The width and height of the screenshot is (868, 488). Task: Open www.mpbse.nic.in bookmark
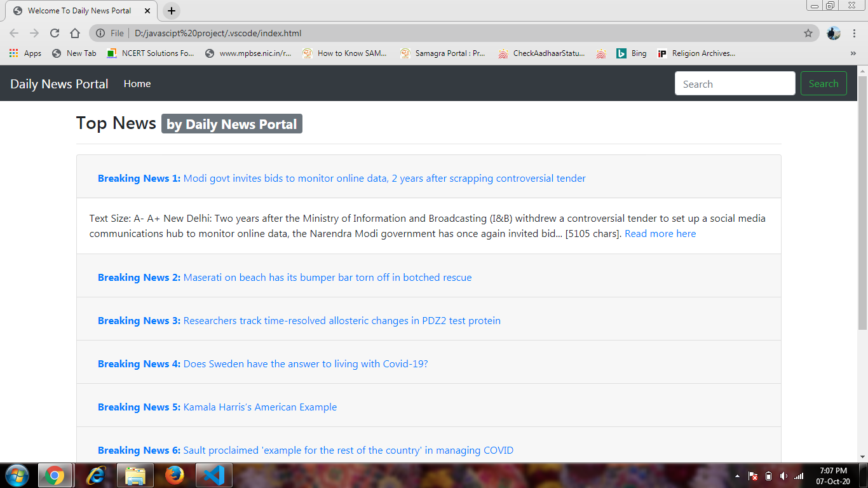click(248, 53)
